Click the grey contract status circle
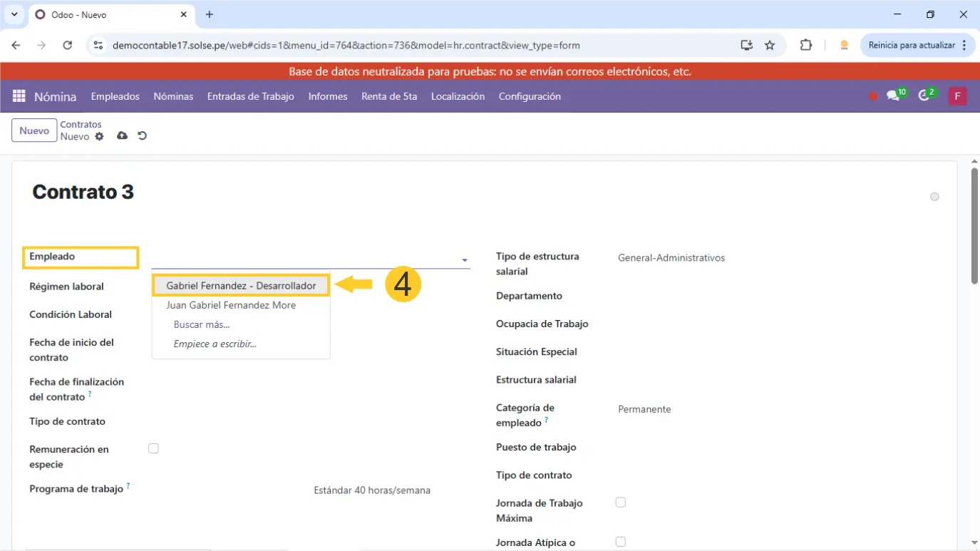This screenshot has width=980, height=551. pos(934,197)
